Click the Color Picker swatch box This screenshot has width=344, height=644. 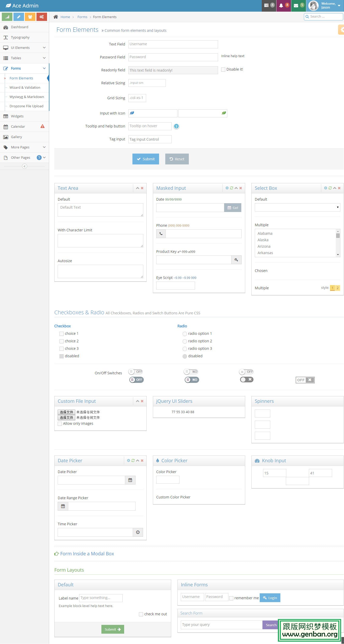[168, 480]
